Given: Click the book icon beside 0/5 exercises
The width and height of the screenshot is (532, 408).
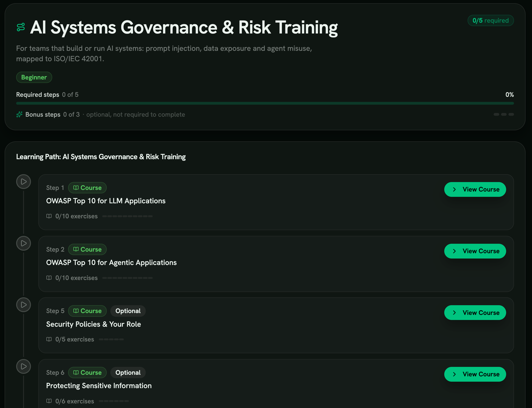Looking at the screenshot, I should pos(49,339).
